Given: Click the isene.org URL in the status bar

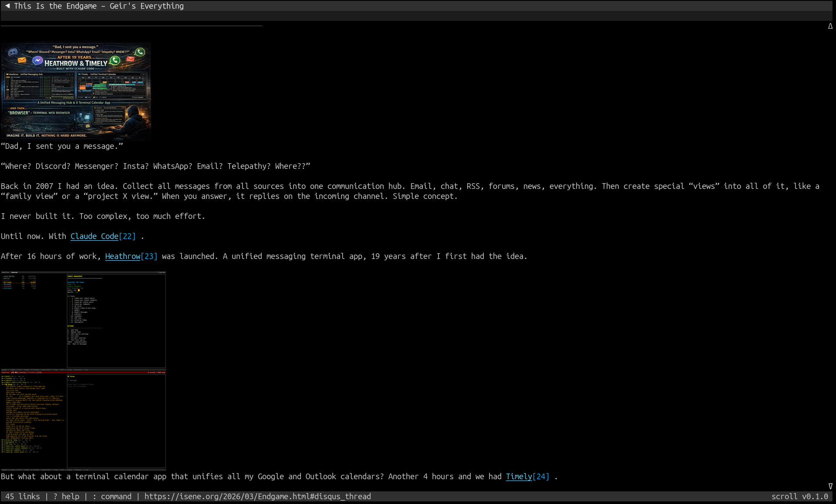Looking at the screenshot, I should [x=258, y=497].
